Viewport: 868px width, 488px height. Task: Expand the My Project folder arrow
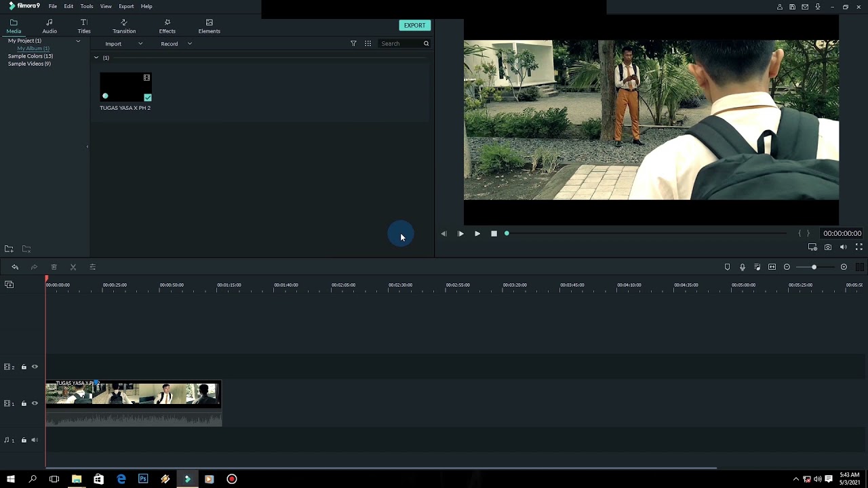pyautogui.click(x=78, y=41)
